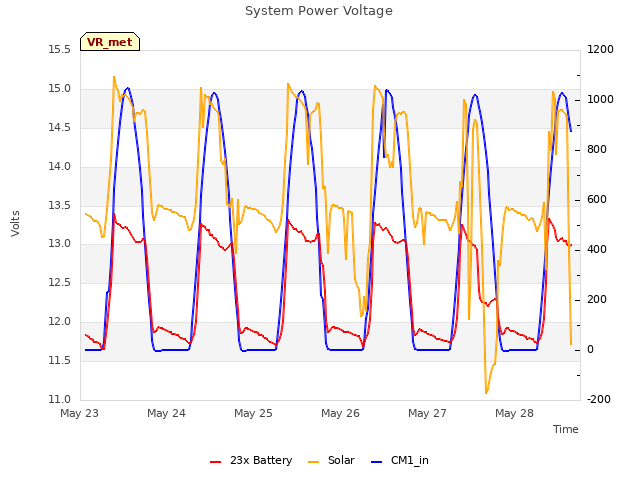640x480 pixels.
Task: Click the System Power Voltage chart title
Action: [x=319, y=11]
